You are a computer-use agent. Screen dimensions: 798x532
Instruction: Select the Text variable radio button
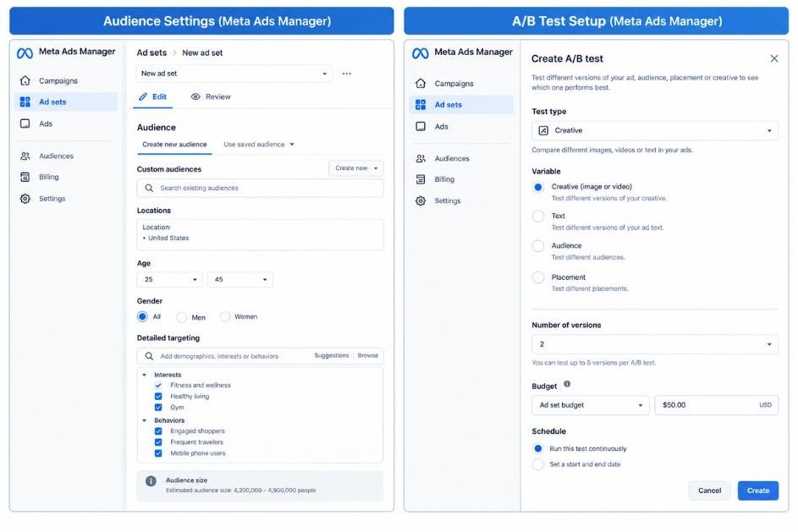(x=538, y=217)
